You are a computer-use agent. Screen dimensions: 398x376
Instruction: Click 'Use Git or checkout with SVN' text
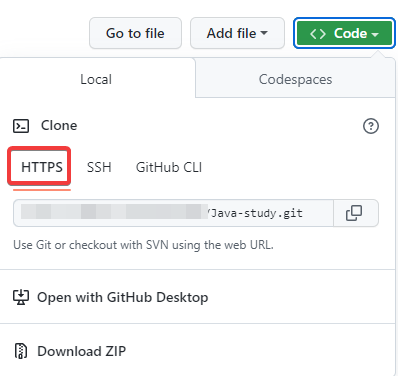pyautogui.click(x=143, y=245)
